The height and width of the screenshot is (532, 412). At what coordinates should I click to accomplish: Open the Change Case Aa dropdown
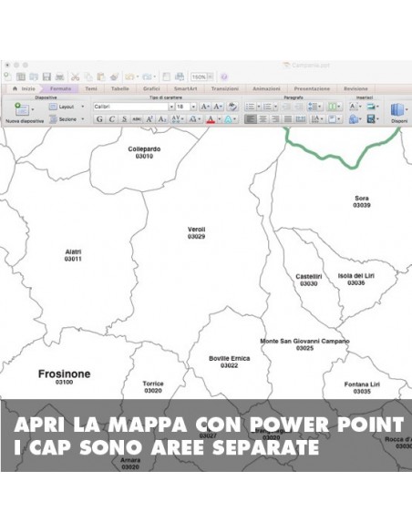(x=195, y=119)
